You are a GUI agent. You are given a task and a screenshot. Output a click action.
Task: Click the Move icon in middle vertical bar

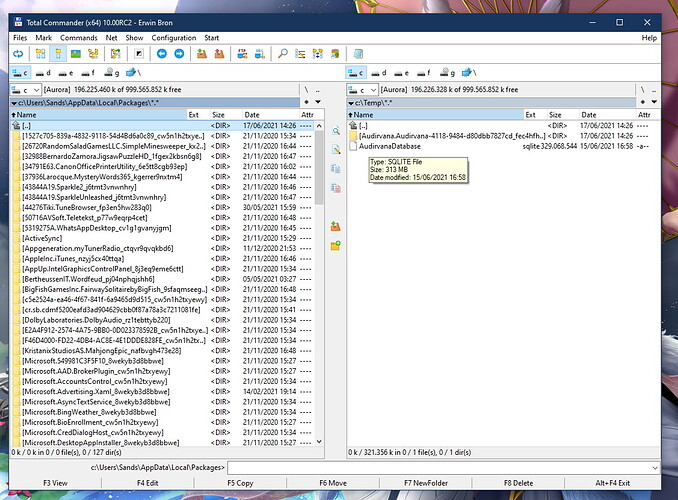[336, 188]
